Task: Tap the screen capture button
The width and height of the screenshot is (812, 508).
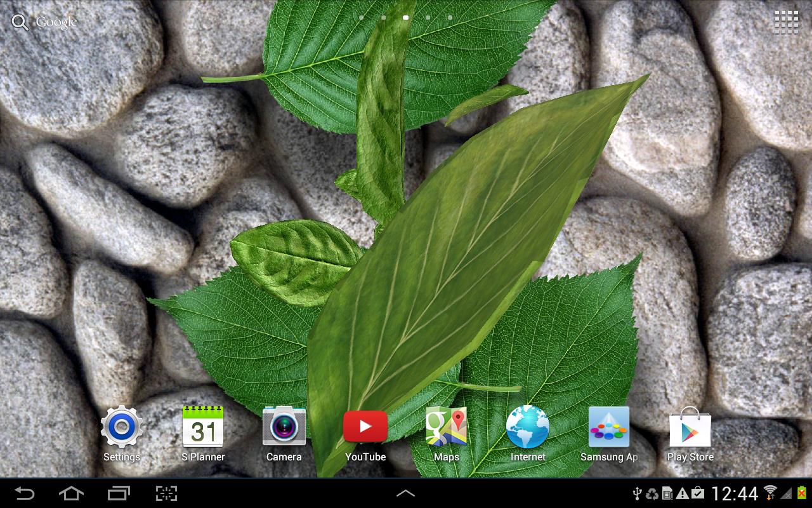Action: coord(166,493)
